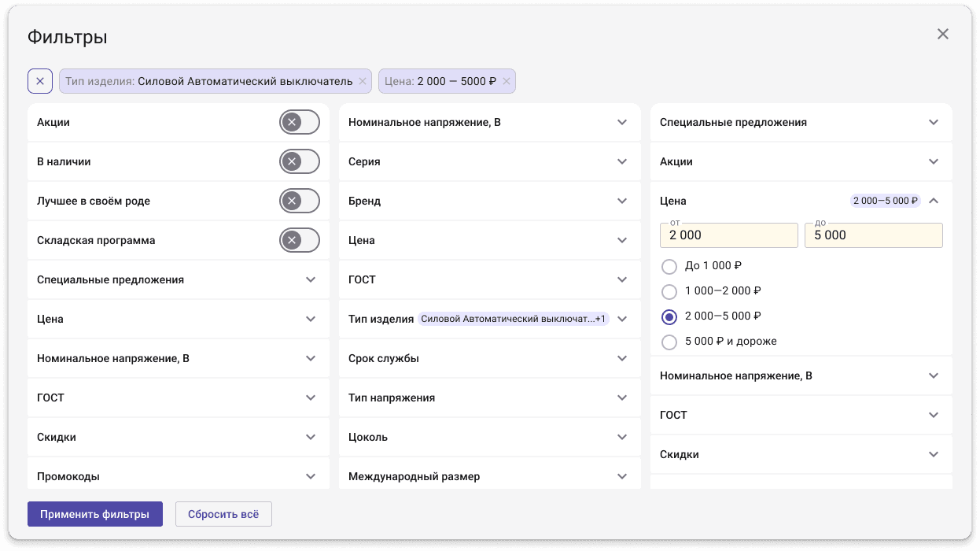
Task: Select 5 000 ₽ и дороже option
Action: tap(669, 342)
